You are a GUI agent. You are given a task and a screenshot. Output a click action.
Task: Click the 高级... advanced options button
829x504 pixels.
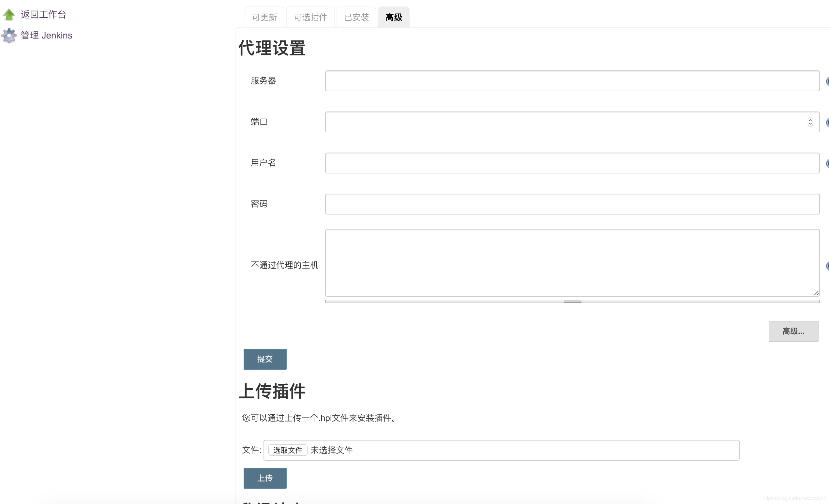[x=793, y=331]
